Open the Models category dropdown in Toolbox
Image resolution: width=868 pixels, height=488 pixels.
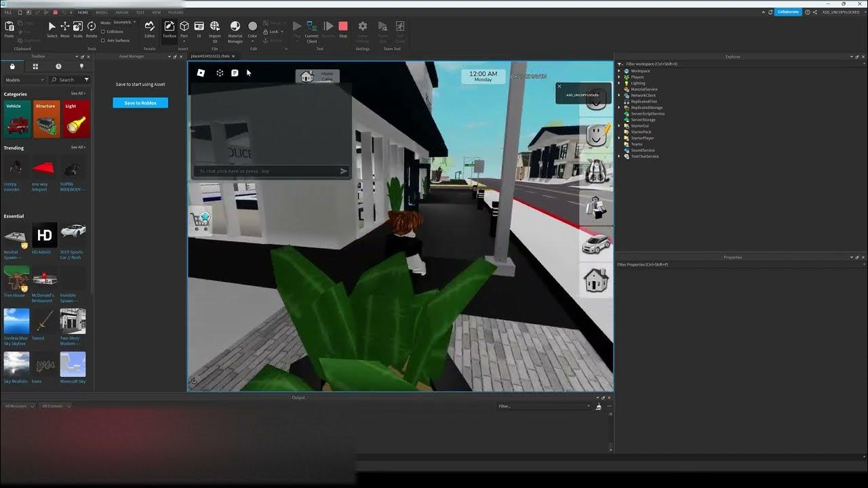(x=24, y=80)
